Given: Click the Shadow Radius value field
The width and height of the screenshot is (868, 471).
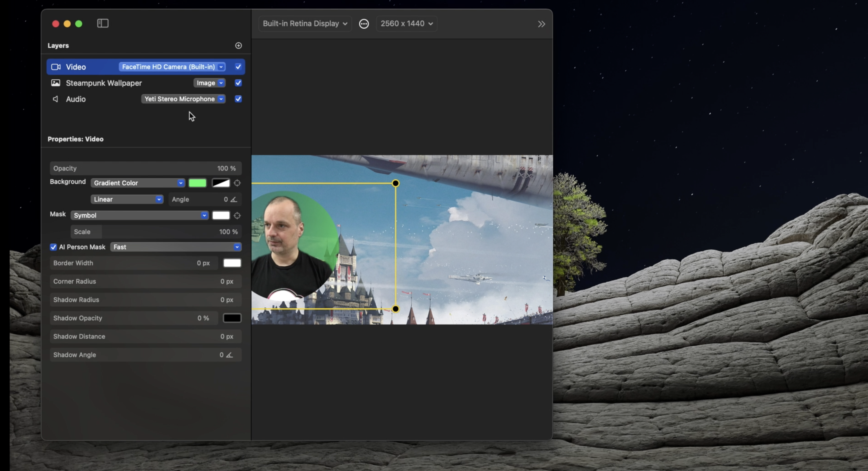Looking at the screenshot, I should tap(146, 300).
